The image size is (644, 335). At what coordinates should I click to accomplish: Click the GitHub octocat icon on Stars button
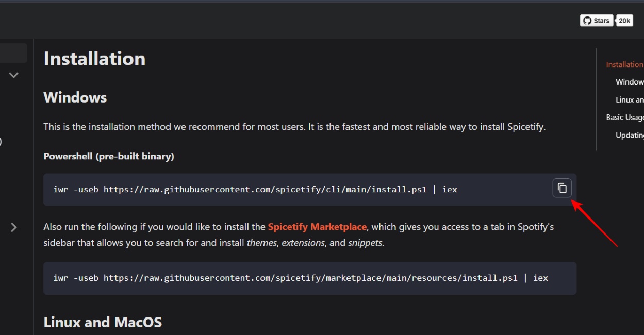[587, 20]
